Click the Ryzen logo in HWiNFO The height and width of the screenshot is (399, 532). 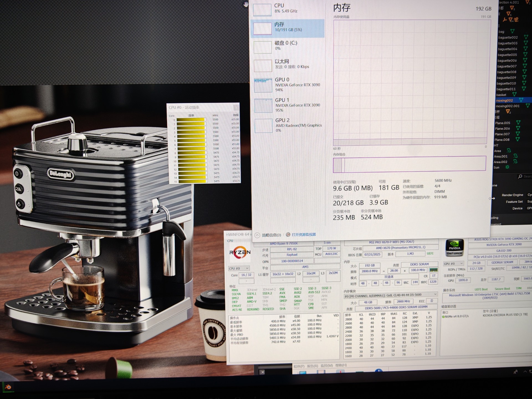point(240,252)
